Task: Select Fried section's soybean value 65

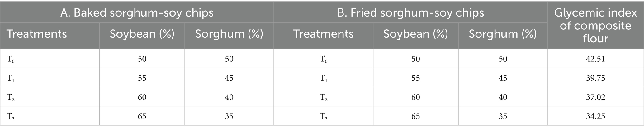Action: (x=415, y=116)
